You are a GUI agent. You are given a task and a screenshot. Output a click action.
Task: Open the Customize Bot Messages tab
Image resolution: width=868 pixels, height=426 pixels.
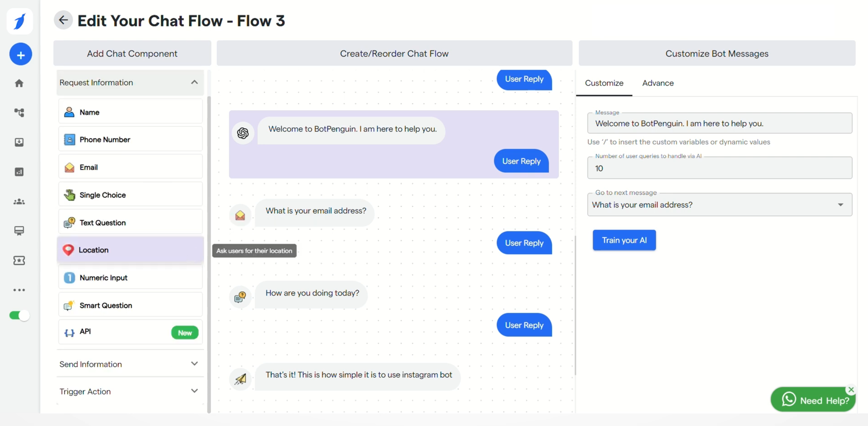[716, 53]
